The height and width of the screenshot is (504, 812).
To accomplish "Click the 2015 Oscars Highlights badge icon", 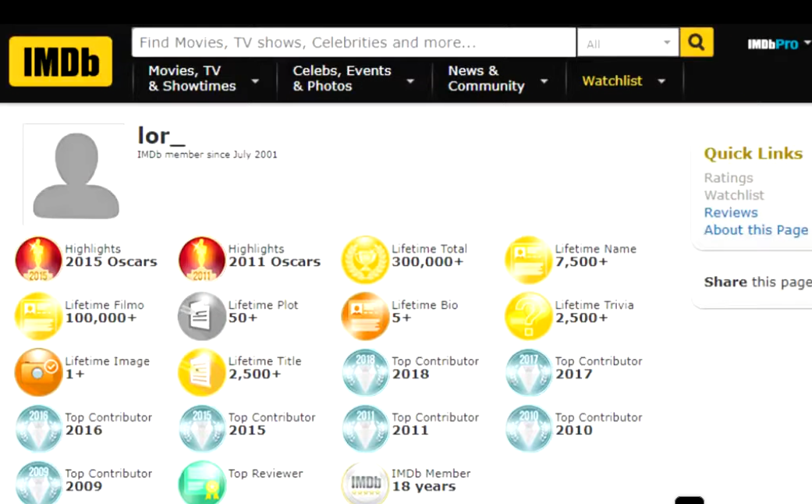I will click(x=38, y=259).
